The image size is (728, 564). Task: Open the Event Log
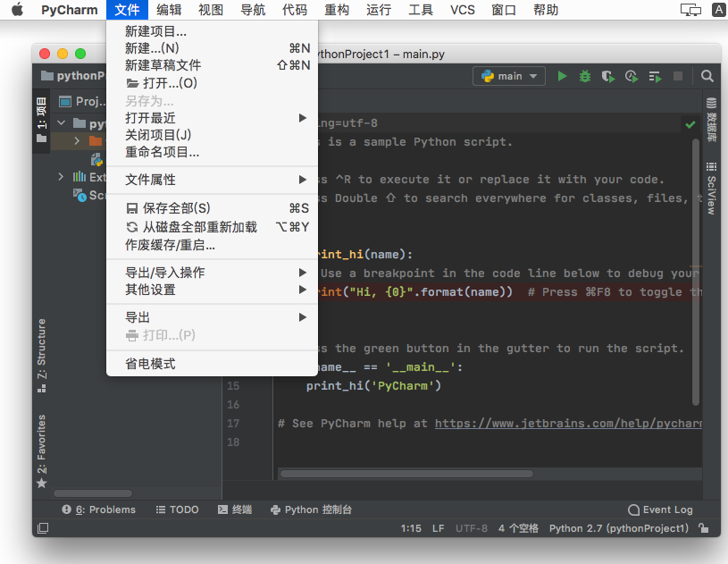tap(660, 509)
